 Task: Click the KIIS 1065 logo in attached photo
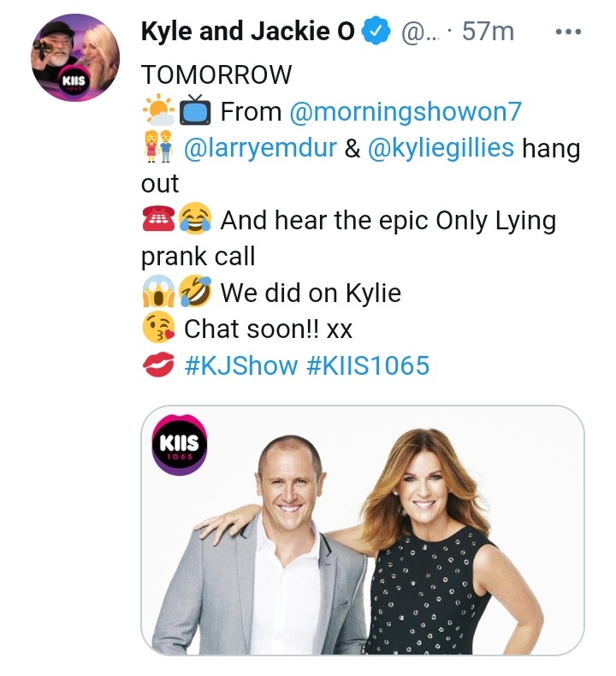tap(180, 444)
